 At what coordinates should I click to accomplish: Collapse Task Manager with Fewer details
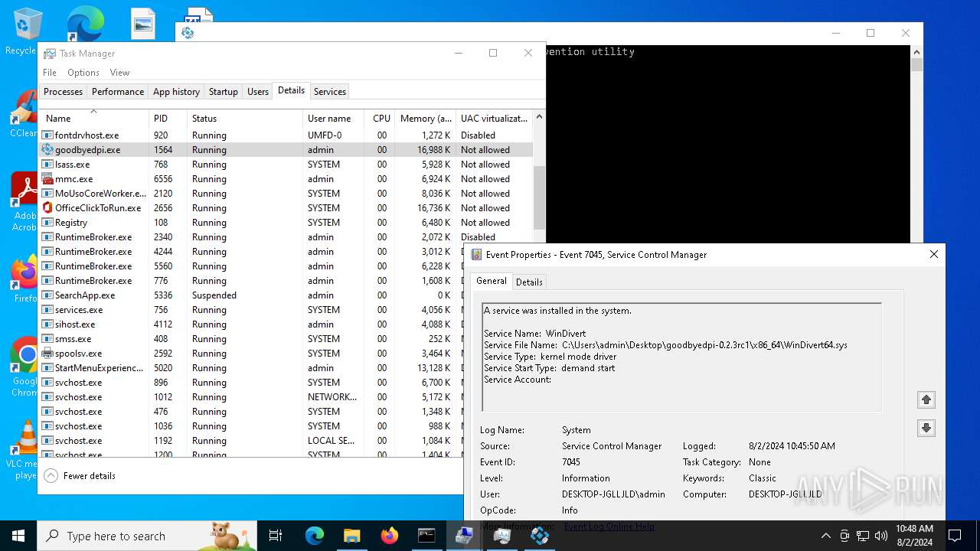tap(80, 476)
